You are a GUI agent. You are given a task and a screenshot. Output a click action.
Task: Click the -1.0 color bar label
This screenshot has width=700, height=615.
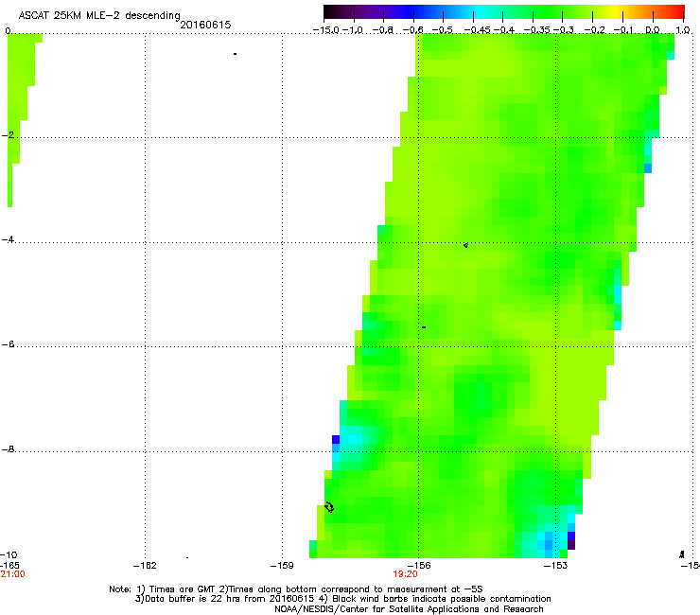point(353,30)
